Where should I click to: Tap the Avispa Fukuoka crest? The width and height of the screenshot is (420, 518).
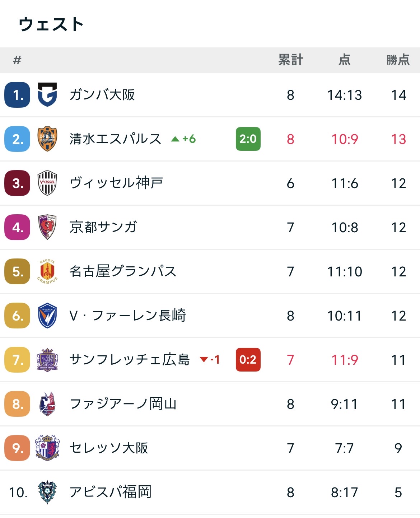tap(47, 492)
